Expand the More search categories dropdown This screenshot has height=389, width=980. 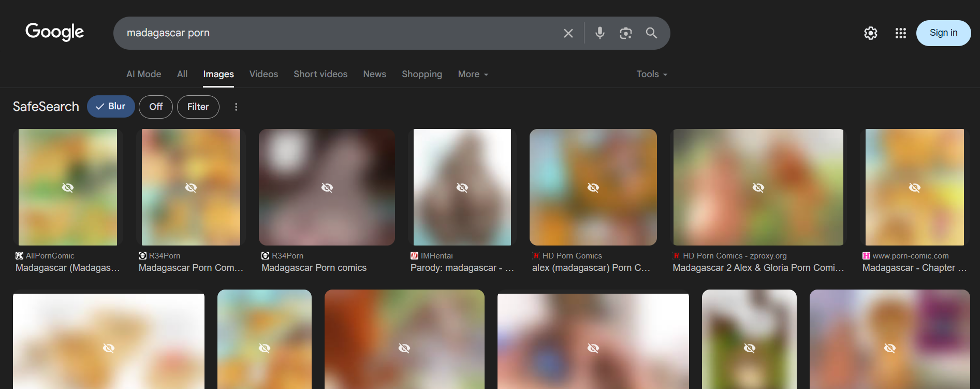tap(473, 74)
